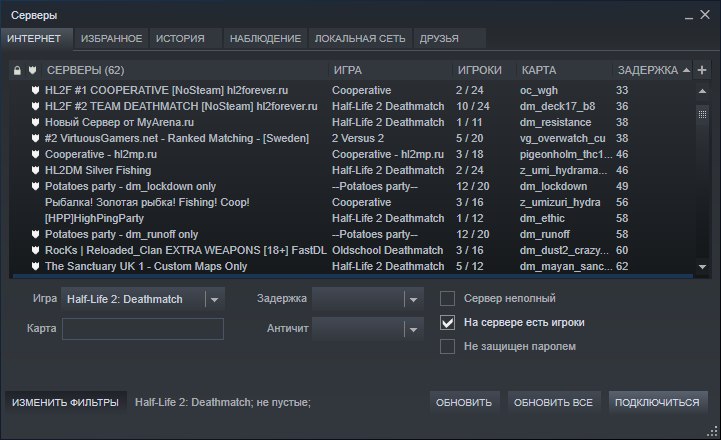Screen dimensions: 721x440
Task: Select server HL2F #1 COOPERATIVE [NoSteam]
Action: tap(166, 90)
